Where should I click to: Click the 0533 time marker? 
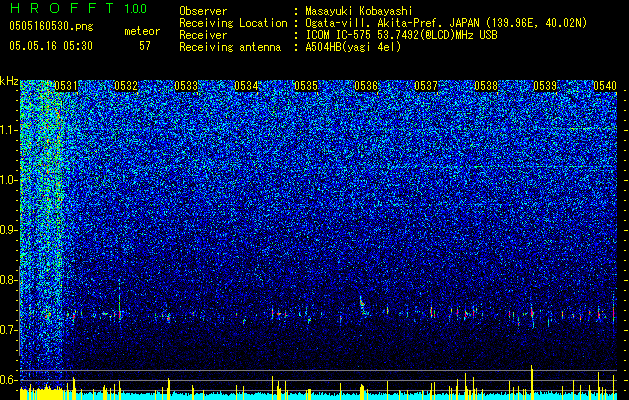pyautogui.click(x=186, y=86)
